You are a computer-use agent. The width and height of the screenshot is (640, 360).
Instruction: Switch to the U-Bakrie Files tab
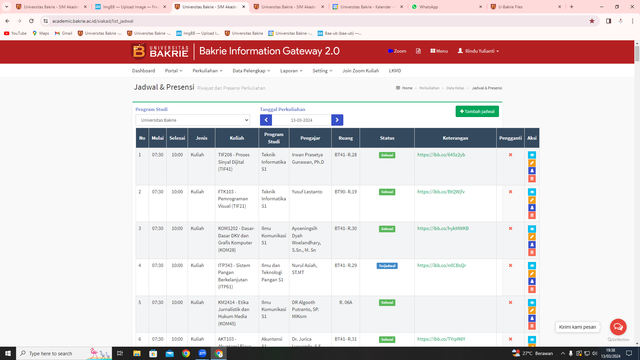(x=526, y=7)
